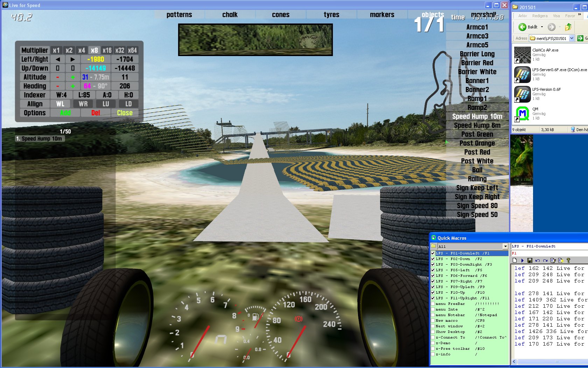The image size is (588, 368).
Task: Undo last edit in Quick Macros editor
Action: pyautogui.click(x=538, y=260)
